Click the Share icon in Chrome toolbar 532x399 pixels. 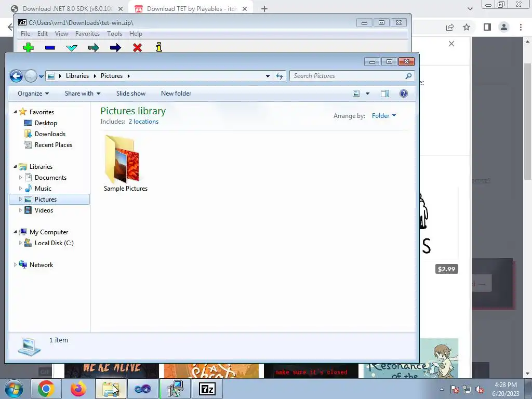click(450, 27)
